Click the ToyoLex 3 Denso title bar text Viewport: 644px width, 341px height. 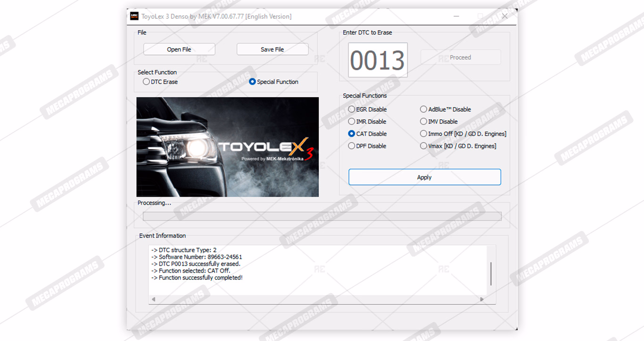[216, 17]
